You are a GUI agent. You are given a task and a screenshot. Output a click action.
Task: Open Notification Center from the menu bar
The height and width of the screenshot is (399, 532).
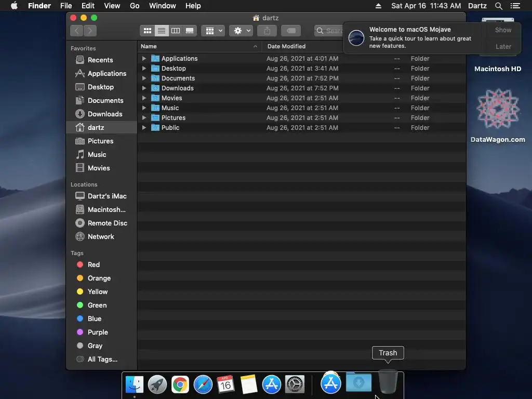point(515,6)
